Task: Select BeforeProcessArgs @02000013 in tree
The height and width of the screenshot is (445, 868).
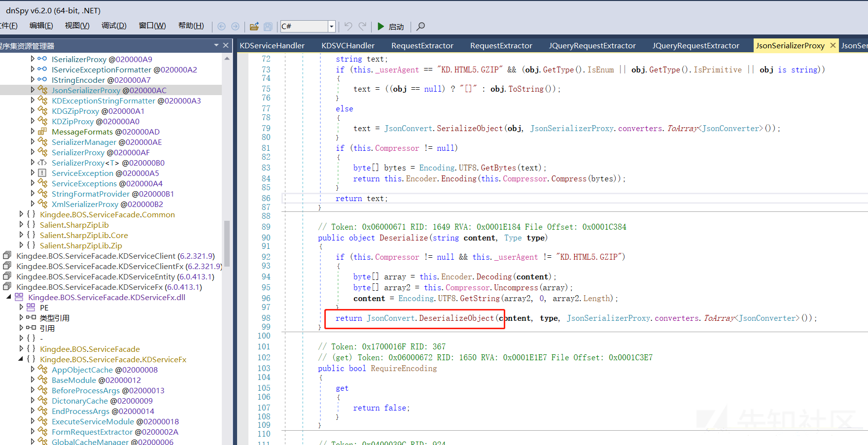Action: tap(108, 390)
